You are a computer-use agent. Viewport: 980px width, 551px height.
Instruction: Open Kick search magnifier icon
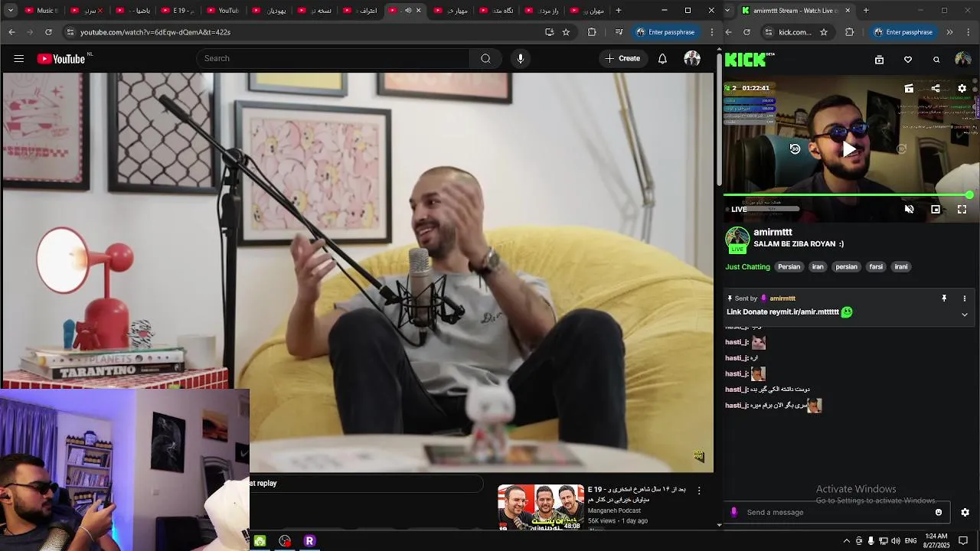936,60
